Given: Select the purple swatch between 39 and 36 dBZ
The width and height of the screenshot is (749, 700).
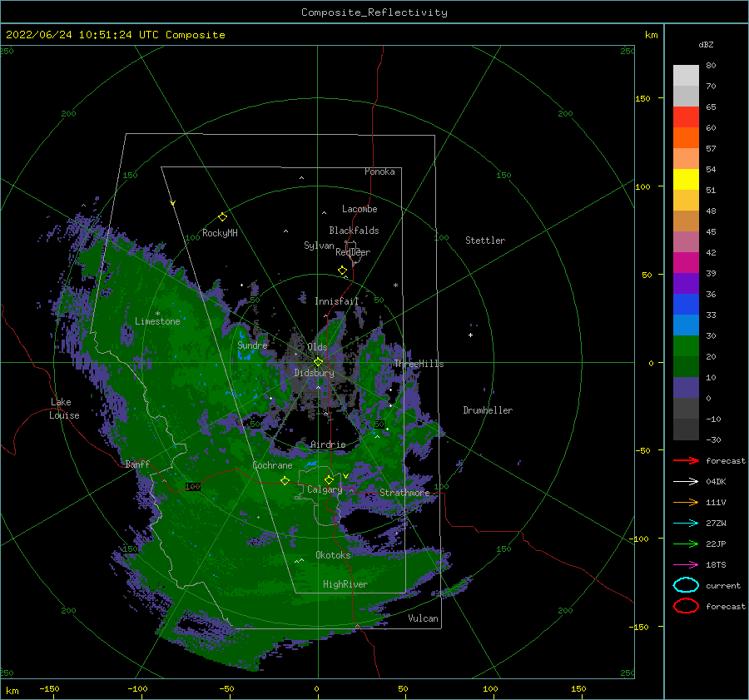Looking at the screenshot, I should [x=686, y=283].
